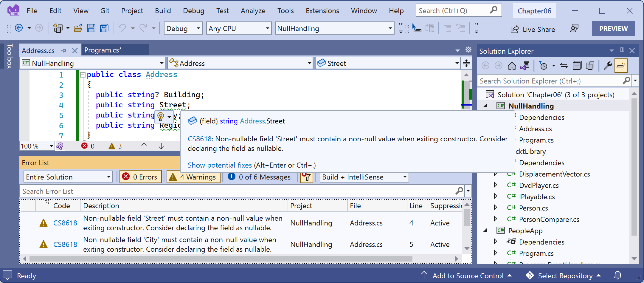Click the Search (Ctrl+Q) box

[459, 10]
